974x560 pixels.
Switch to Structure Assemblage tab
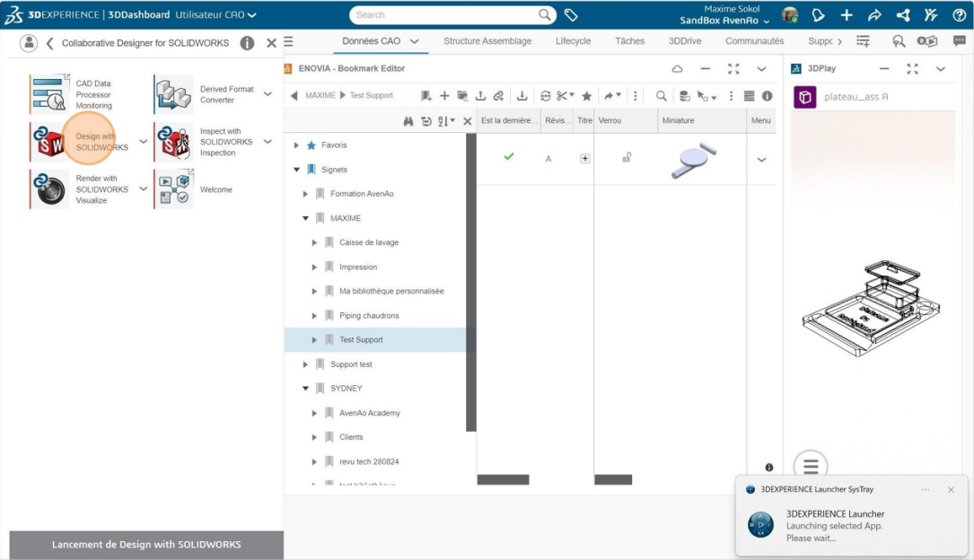pyautogui.click(x=487, y=41)
